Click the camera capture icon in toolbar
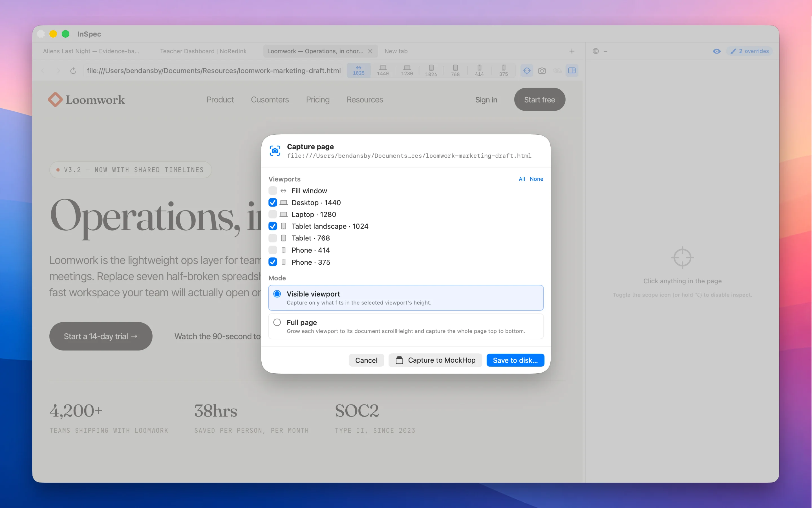The image size is (812, 508). pyautogui.click(x=542, y=71)
